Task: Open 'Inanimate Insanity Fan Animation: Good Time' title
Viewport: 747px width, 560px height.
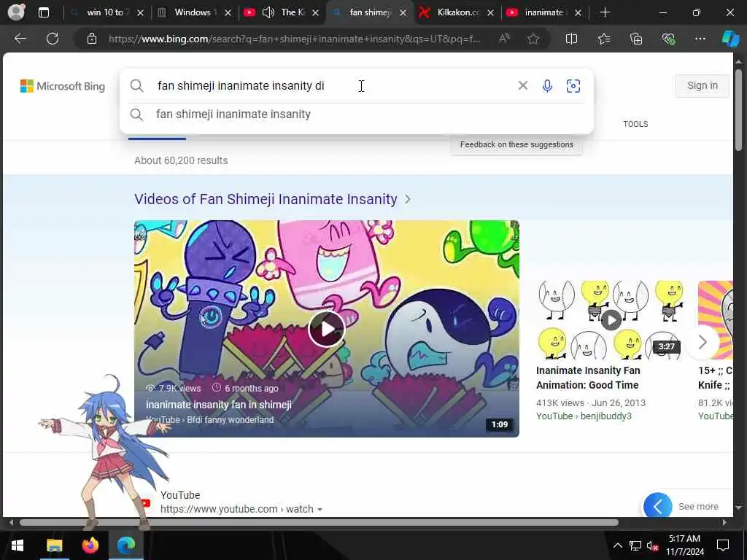Action: (x=588, y=378)
